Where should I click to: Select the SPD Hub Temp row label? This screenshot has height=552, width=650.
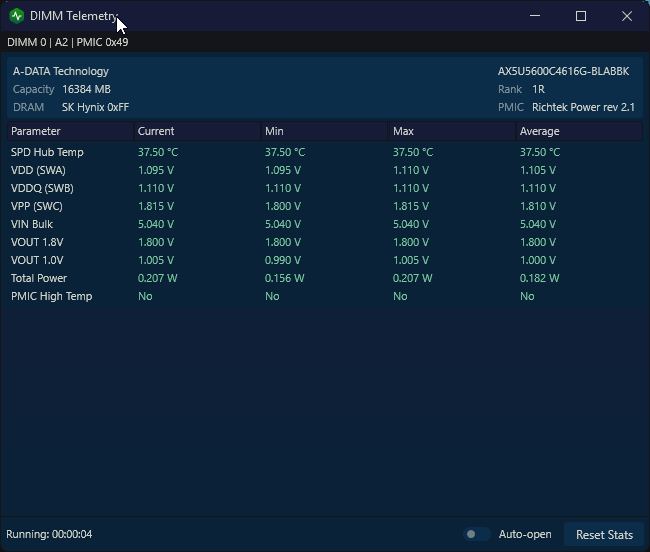(47, 152)
